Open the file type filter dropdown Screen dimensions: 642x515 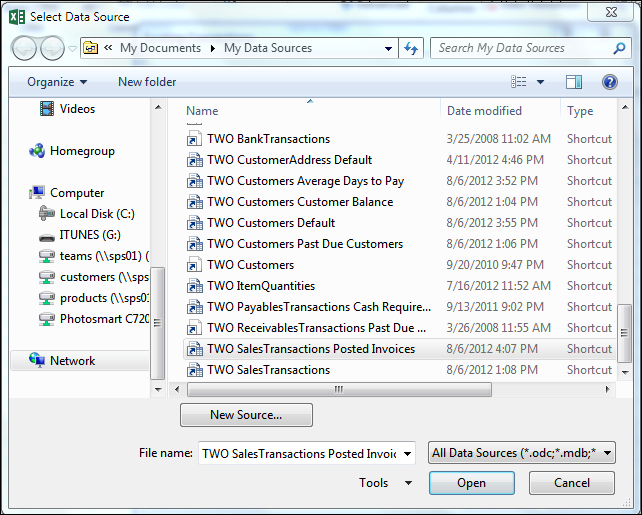[521, 453]
